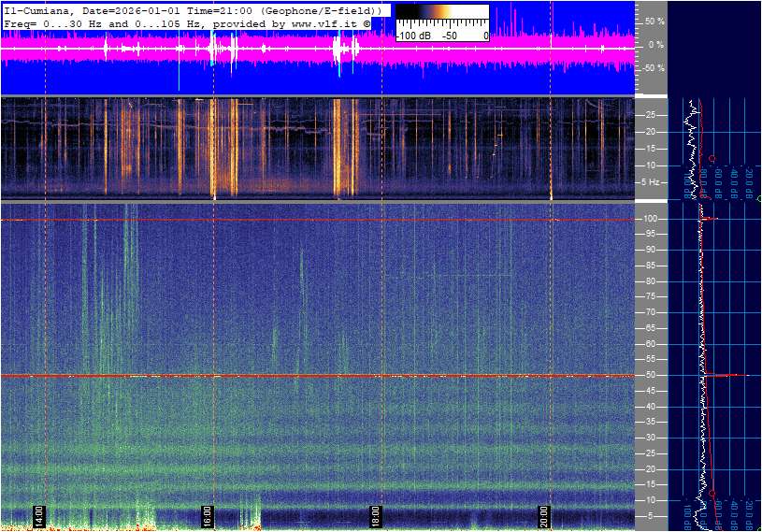Click the 14:00 time marker label
The width and height of the screenshot is (762, 532).
coord(39,517)
